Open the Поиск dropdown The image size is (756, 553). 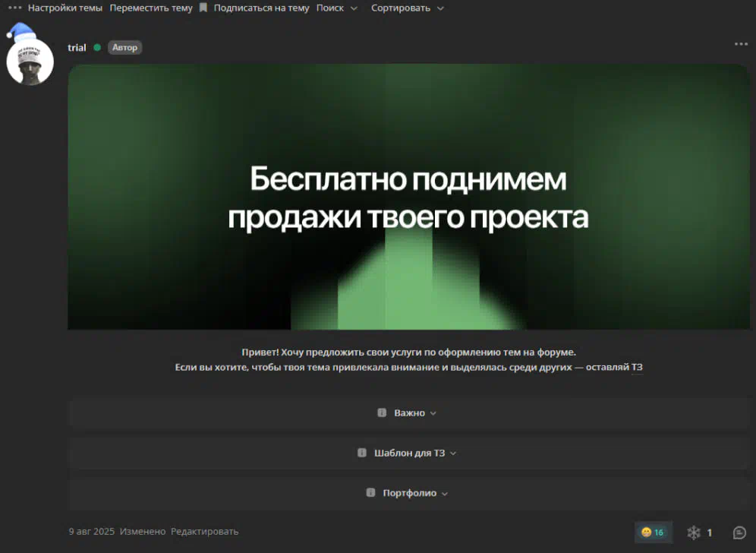click(x=336, y=8)
